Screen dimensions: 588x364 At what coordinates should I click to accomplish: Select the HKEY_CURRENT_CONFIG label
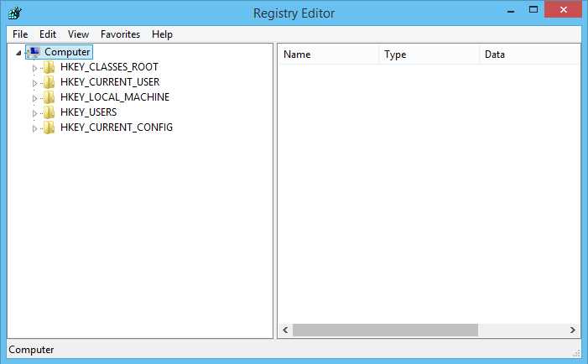tap(117, 127)
